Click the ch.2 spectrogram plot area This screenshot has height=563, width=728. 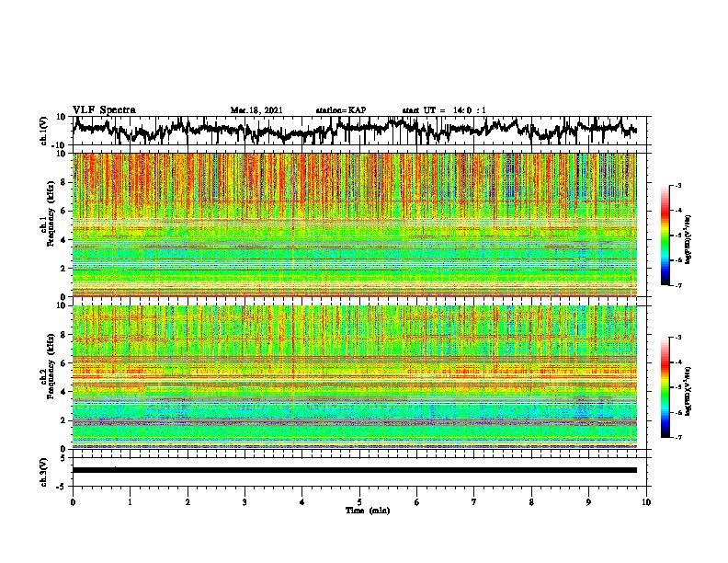(x=355, y=377)
